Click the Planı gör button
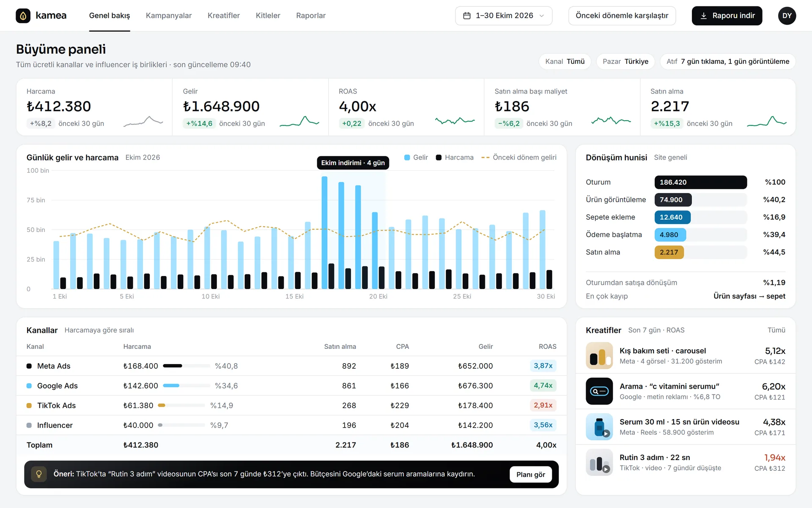 coord(530,475)
